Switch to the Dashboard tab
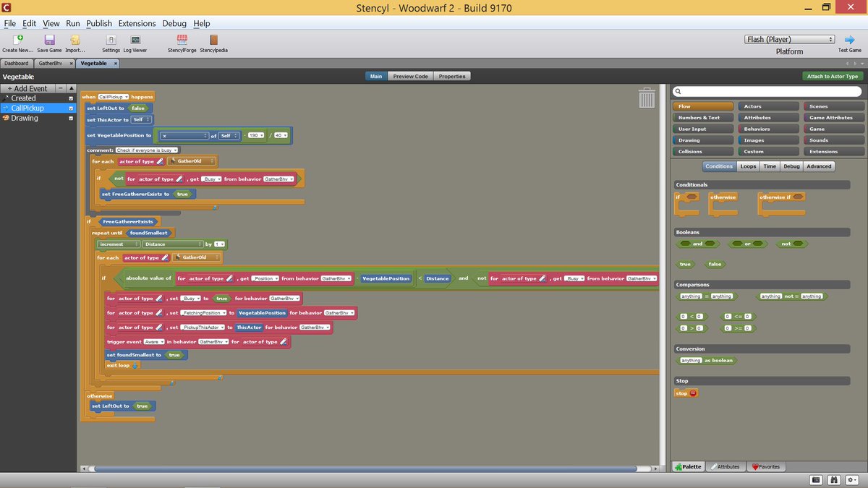The height and width of the screenshot is (488, 868). pos(17,64)
